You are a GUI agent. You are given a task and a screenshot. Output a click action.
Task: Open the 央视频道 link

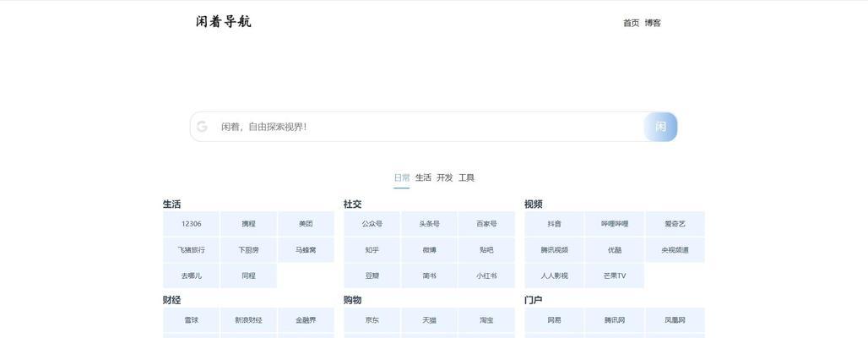click(x=675, y=250)
